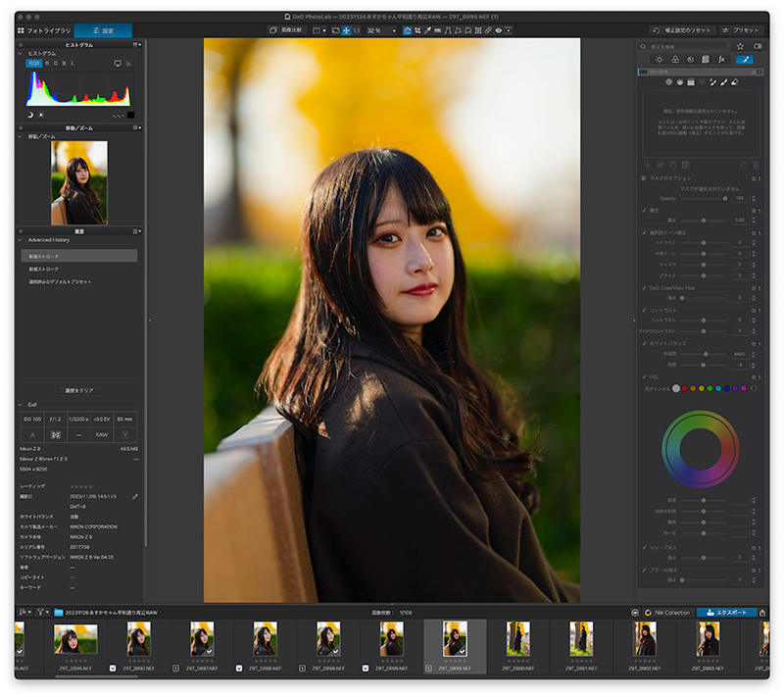
Task: Show RGB histogram channel
Action: [x=33, y=64]
